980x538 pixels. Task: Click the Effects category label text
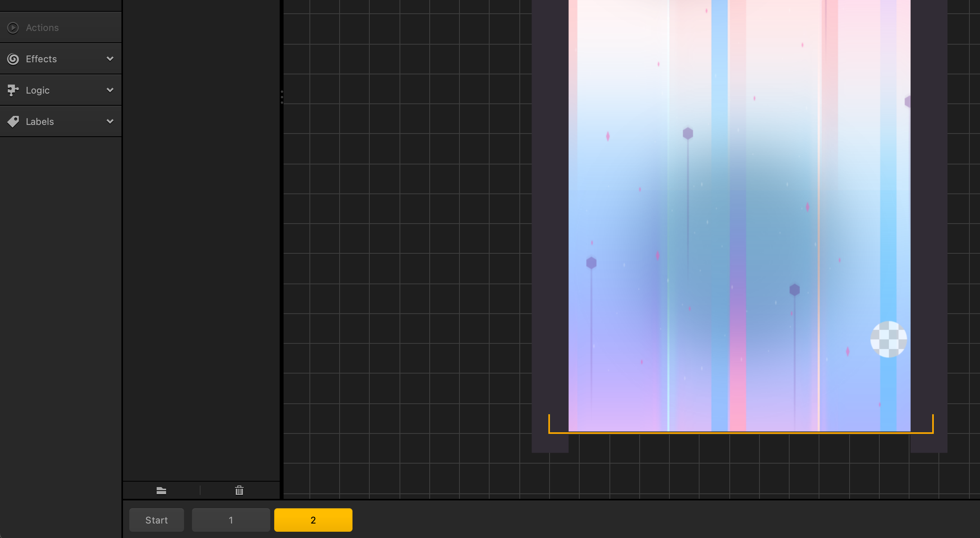(41, 59)
